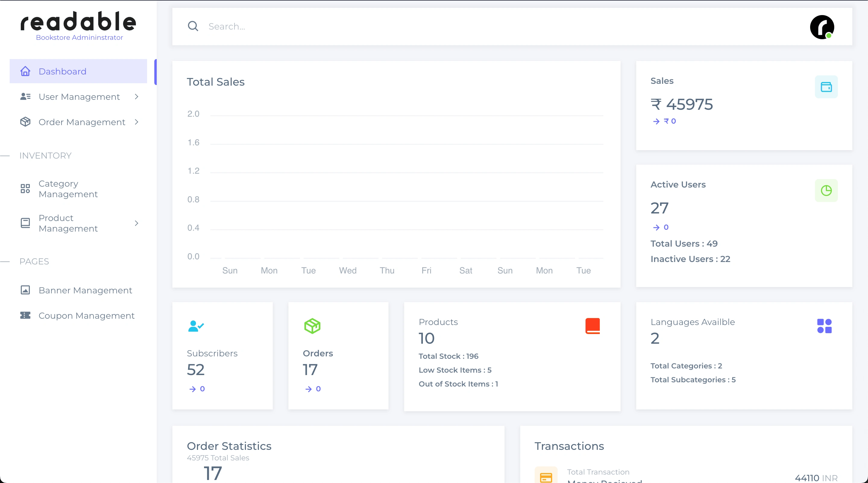Click the Sales wallet icon
868x483 pixels.
pyautogui.click(x=826, y=87)
